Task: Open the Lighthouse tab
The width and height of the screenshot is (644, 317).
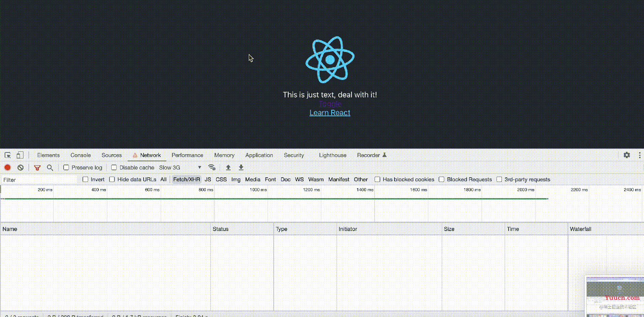Action: pyautogui.click(x=333, y=155)
